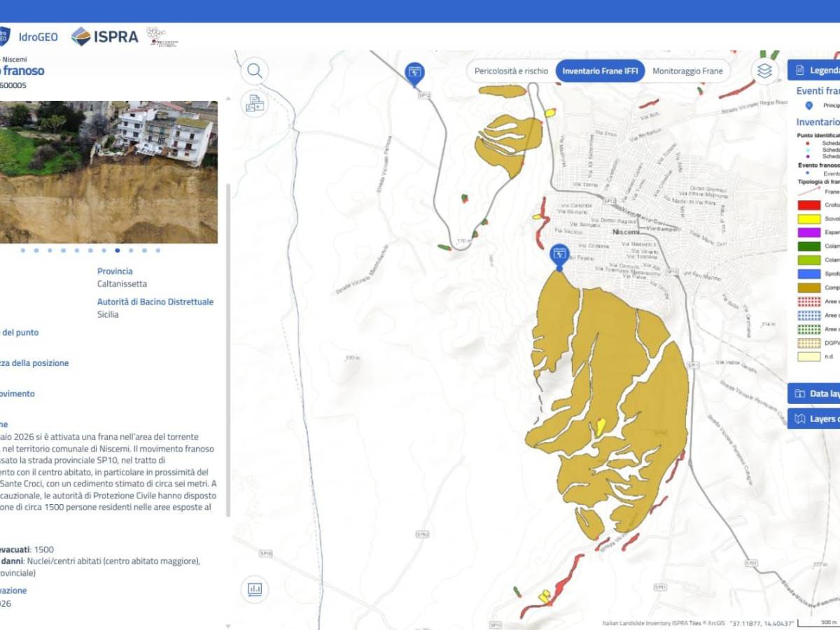Click the first photo carousel dot
This screenshot has height=630, width=840.
point(23,250)
